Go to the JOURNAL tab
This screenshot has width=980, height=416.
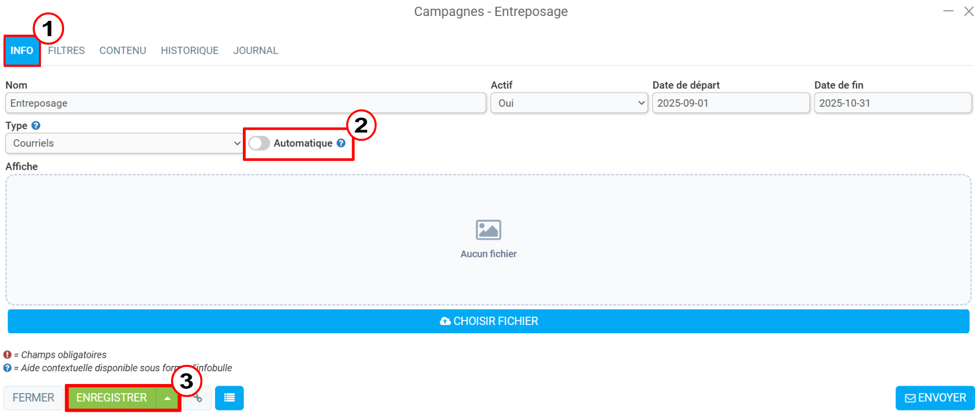pyautogui.click(x=256, y=51)
